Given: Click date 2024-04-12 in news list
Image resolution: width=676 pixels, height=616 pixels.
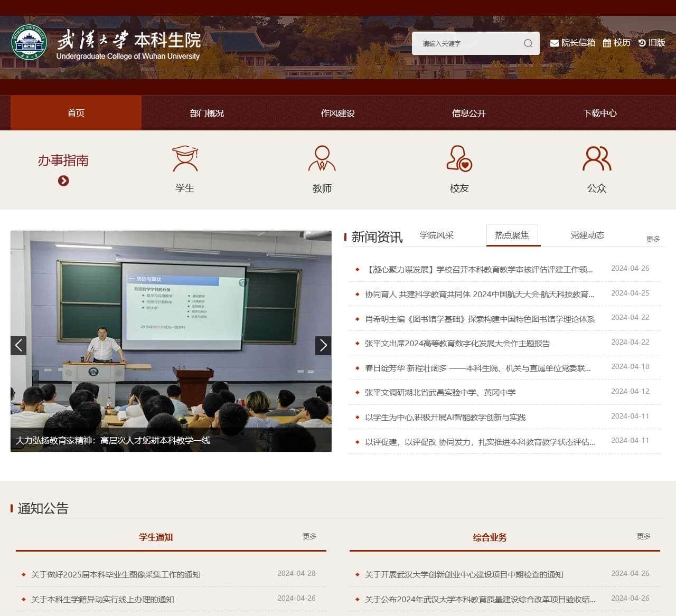Looking at the screenshot, I should click(x=631, y=391).
